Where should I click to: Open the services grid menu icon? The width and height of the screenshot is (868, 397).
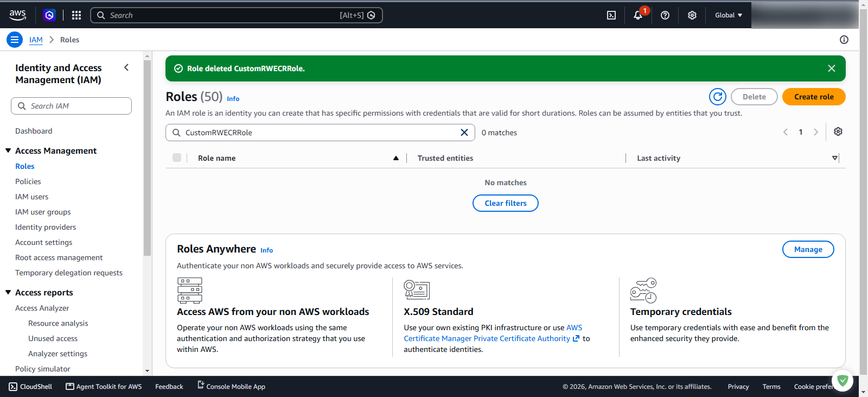(x=76, y=15)
